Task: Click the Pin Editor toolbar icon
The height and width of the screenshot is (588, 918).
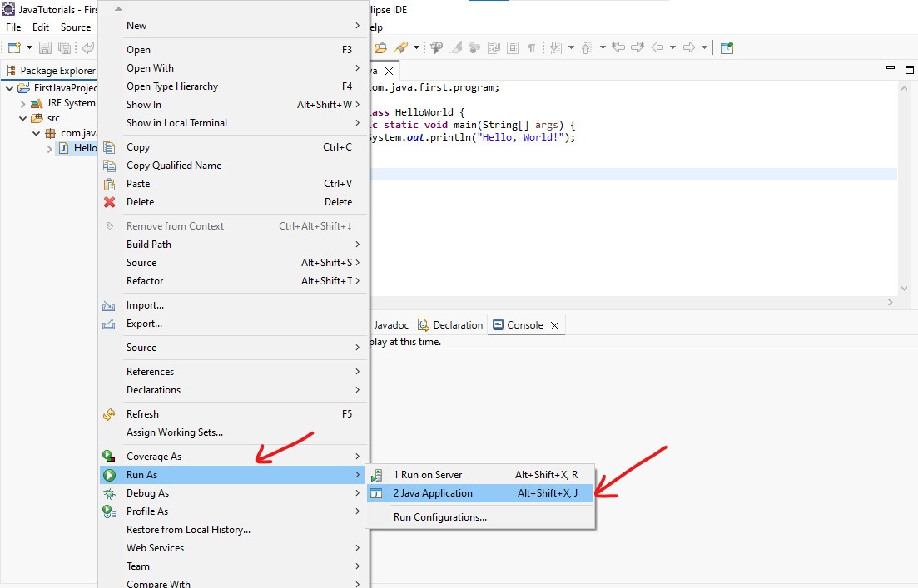Action: pyautogui.click(x=727, y=47)
